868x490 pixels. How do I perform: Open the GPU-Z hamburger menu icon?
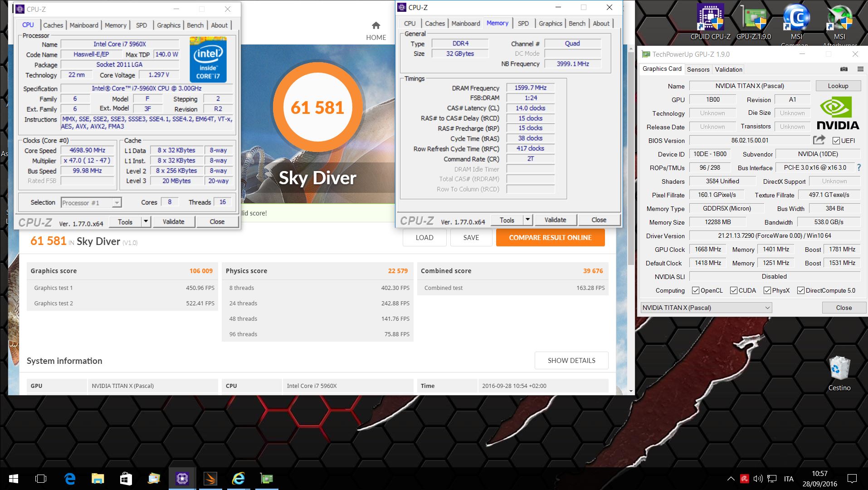click(860, 69)
